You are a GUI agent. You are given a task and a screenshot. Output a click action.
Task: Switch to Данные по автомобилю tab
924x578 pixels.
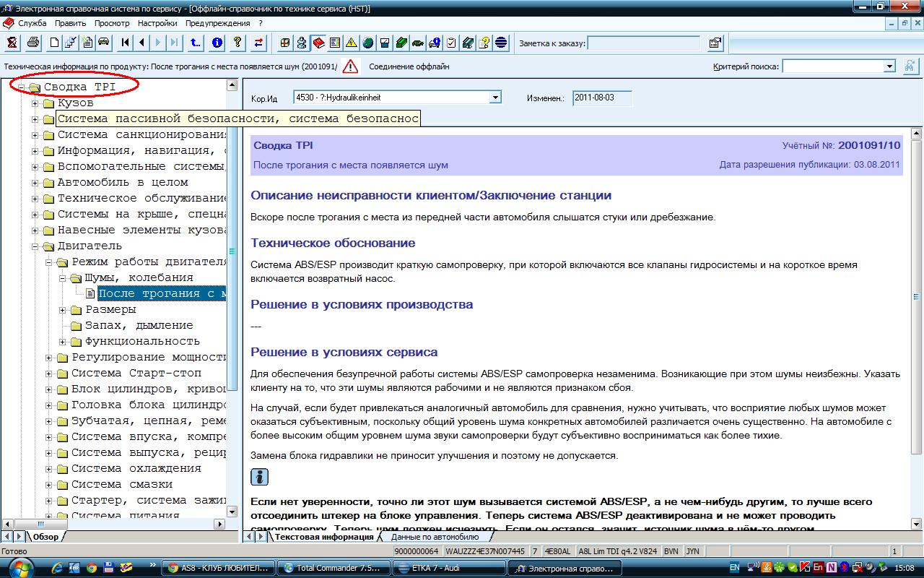(435, 537)
